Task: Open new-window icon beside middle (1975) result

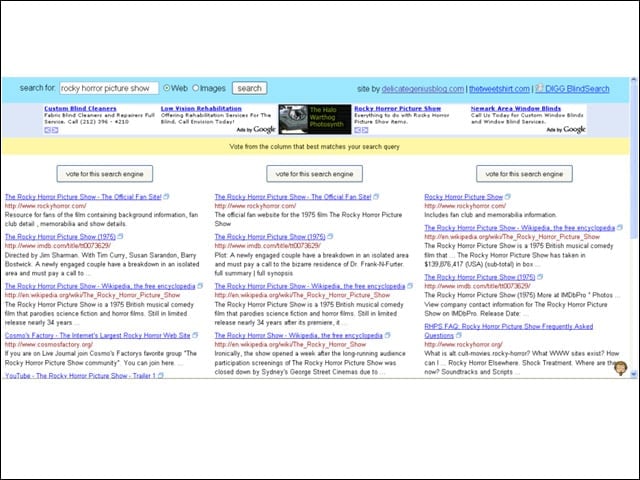Action: click(x=330, y=236)
